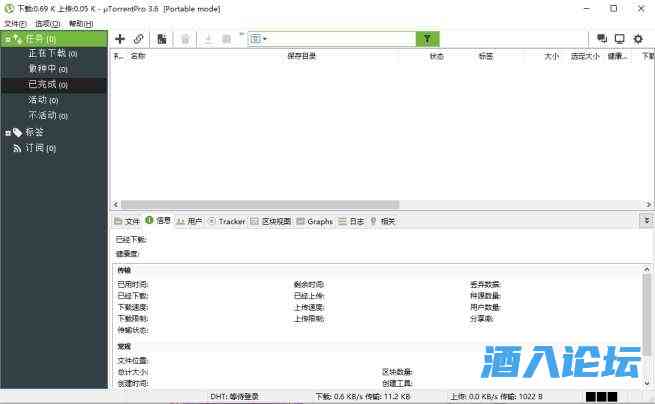Screen dimensions: 655x404
Task: Click the 已用时间 label in info pane
Action: point(132,285)
